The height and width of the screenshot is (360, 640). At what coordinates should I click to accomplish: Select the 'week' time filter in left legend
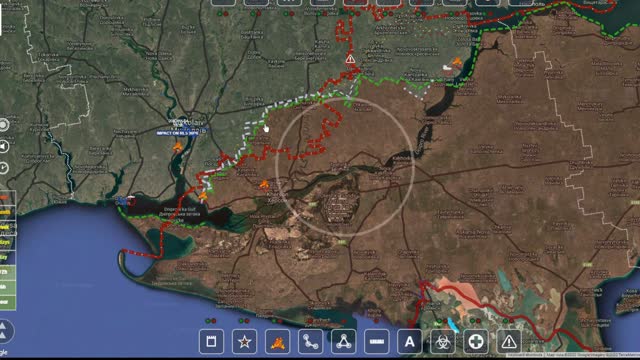pyautogui.click(x=7, y=227)
